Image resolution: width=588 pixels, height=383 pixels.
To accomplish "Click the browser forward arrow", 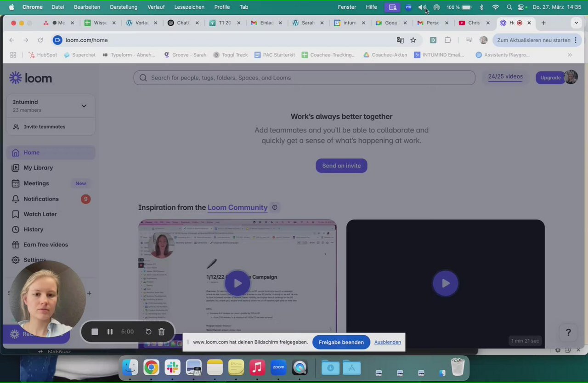I will [26, 40].
